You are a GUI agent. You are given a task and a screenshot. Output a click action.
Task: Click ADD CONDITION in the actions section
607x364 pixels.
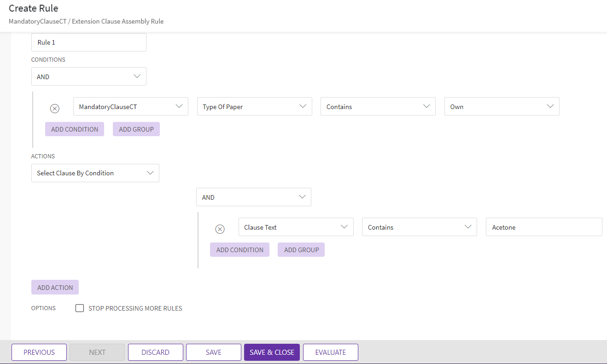coord(239,249)
